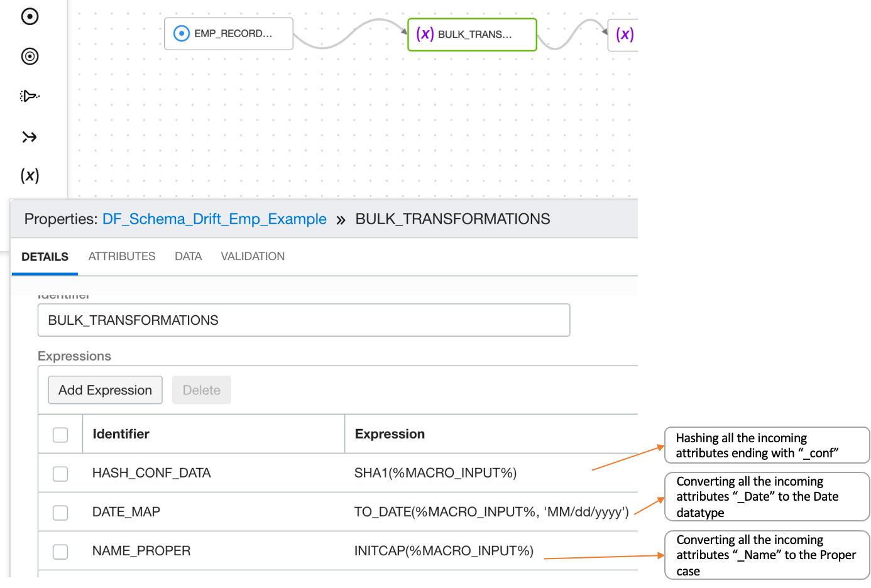The width and height of the screenshot is (871, 588).
Task: Click the EMP_RECORD source node on canvas
Action: coord(229,33)
